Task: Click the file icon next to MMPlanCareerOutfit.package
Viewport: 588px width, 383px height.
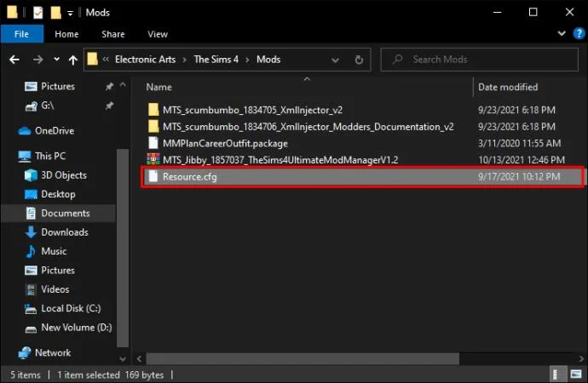Action: click(153, 143)
